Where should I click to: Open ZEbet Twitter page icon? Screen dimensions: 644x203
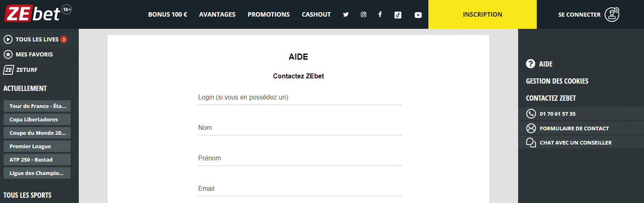tap(346, 15)
